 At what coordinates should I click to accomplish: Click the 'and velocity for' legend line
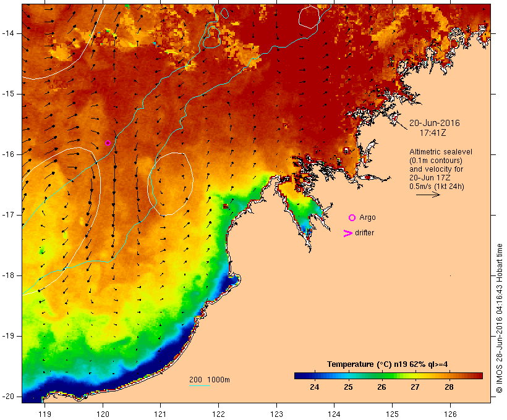(436, 169)
